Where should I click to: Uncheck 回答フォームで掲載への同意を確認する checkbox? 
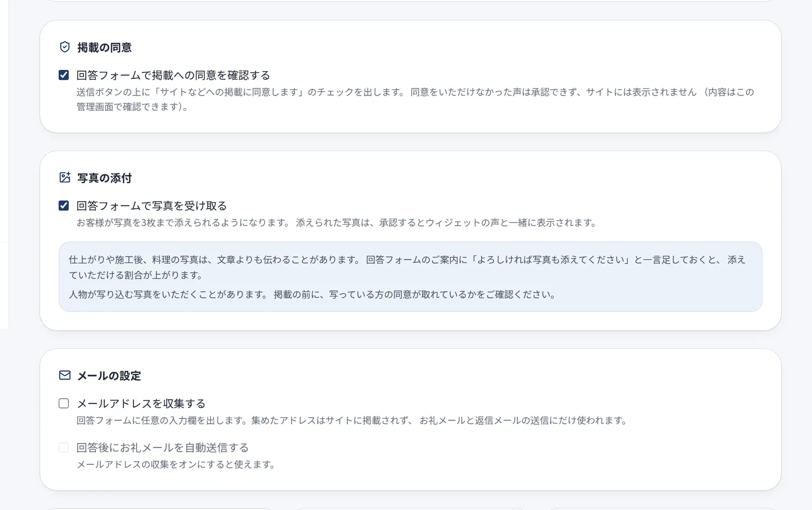tap(63, 75)
